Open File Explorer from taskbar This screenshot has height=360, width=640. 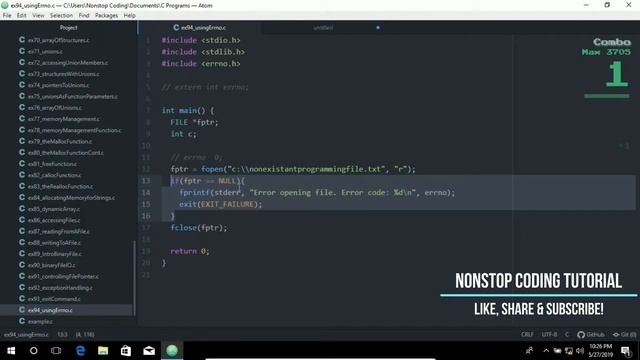pyautogui.click(x=103, y=351)
